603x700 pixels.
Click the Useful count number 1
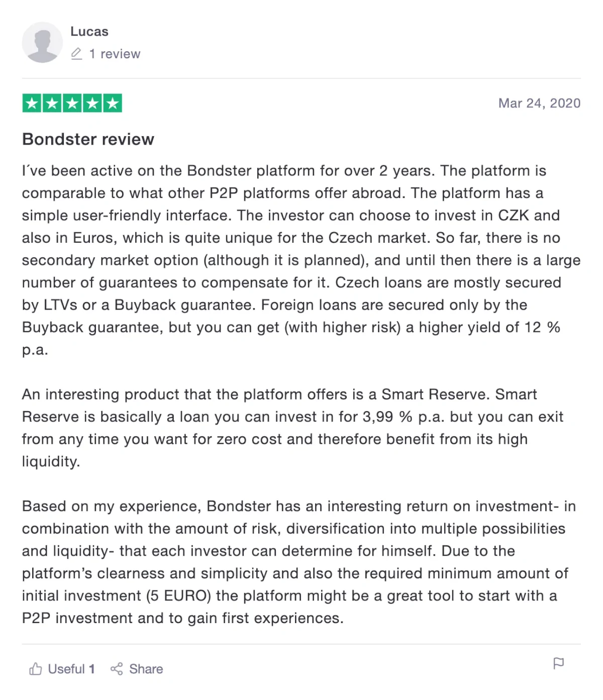tap(92, 669)
